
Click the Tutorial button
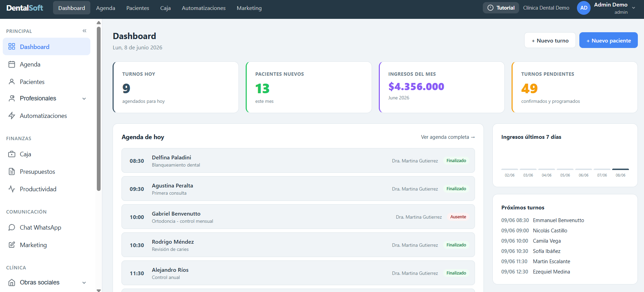pos(501,8)
